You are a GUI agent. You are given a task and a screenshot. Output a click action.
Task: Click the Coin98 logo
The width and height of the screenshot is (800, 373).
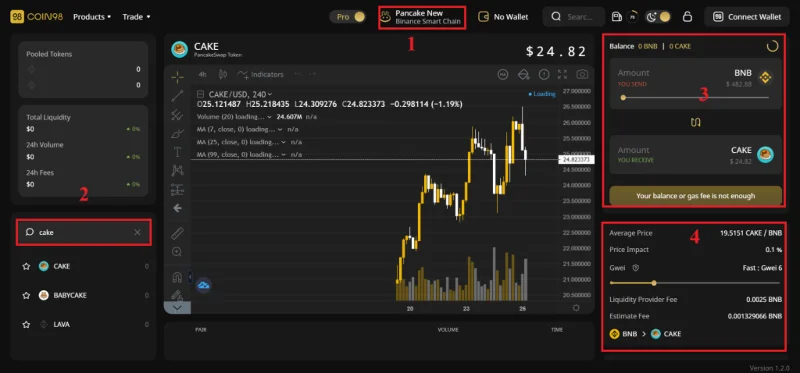(x=37, y=17)
